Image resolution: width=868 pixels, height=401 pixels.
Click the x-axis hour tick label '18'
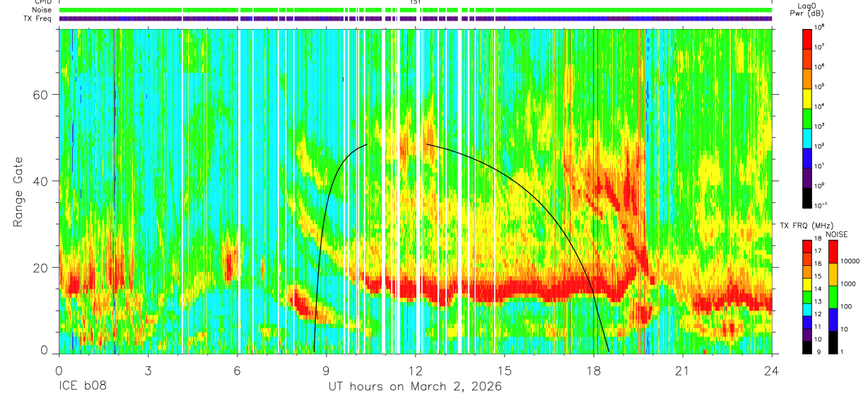tap(594, 371)
